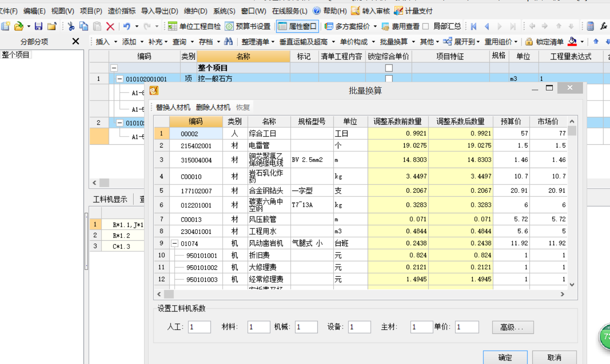This screenshot has height=364, width=610.
Task: Open fill color dropdown arrow
Action: tap(582, 42)
